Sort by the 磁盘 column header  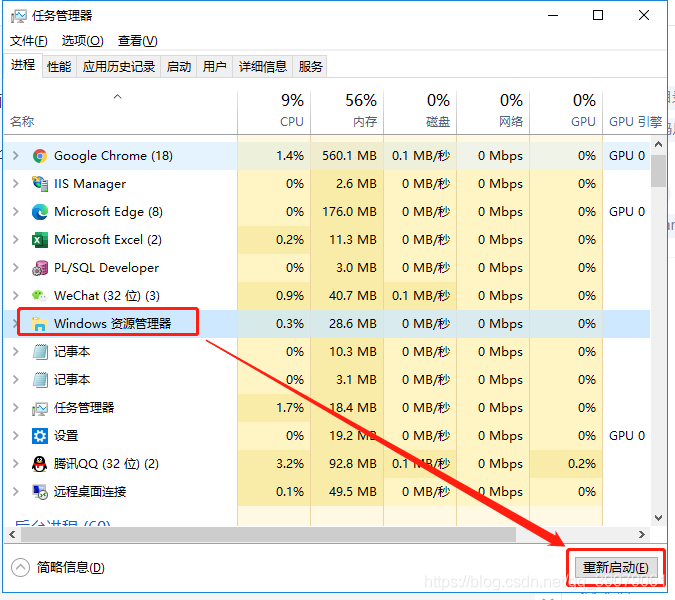click(420, 111)
